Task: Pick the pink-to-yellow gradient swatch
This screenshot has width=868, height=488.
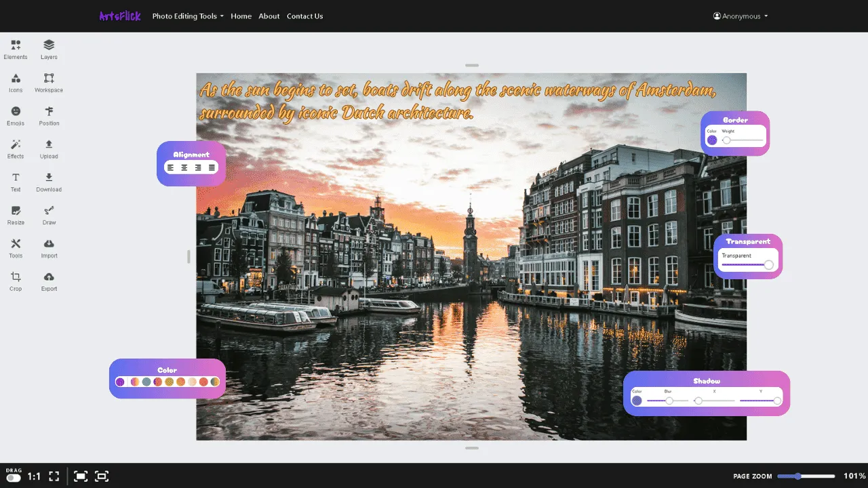Action: click(x=135, y=382)
